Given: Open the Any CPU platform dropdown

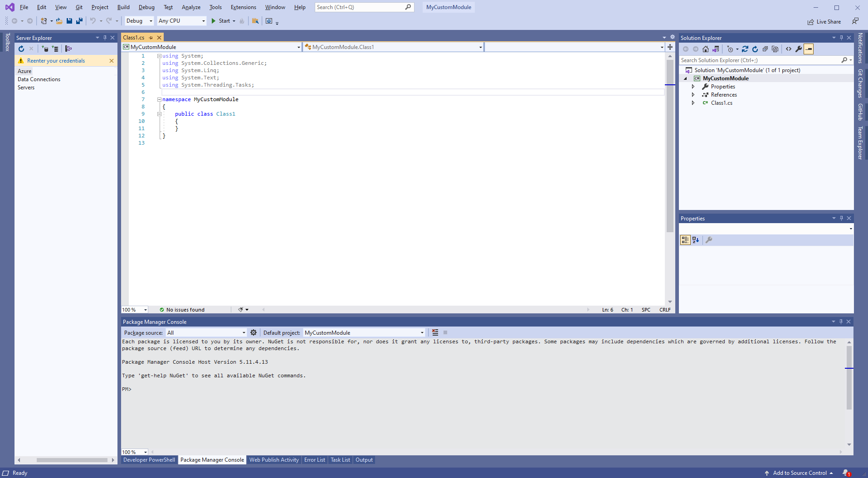Looking at the screenshot, I should pyautogui.click(x=182, y=21).
